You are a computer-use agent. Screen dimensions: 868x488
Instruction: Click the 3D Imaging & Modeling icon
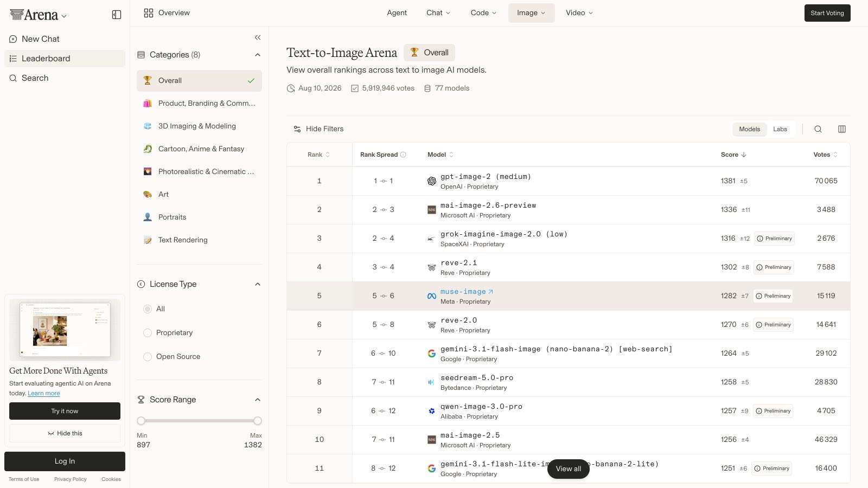[148, 126]
